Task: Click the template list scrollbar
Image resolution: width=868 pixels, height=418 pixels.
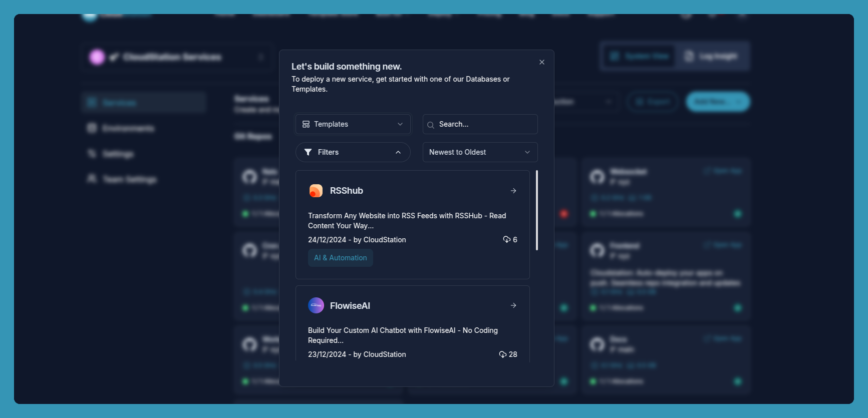Action: coord(537,210)
